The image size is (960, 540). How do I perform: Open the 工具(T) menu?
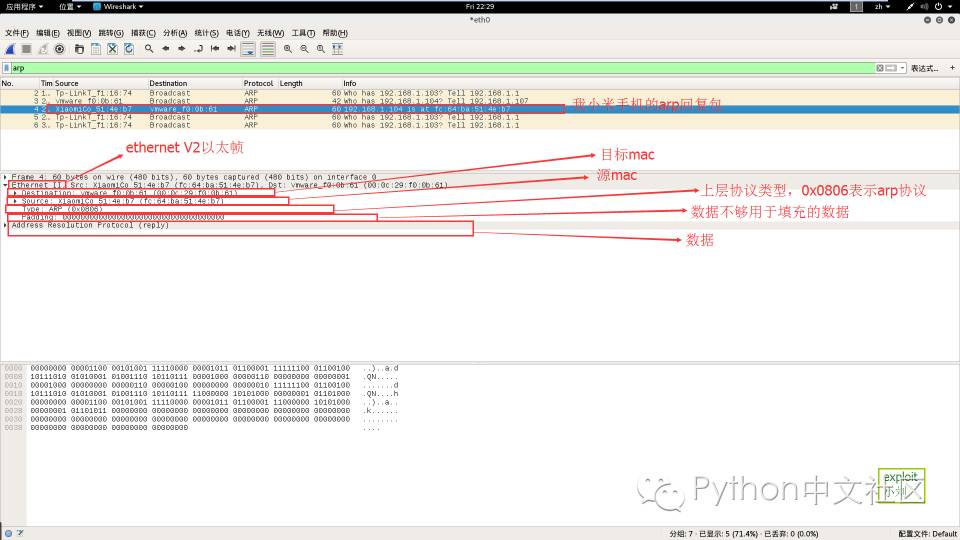(303, 33)
